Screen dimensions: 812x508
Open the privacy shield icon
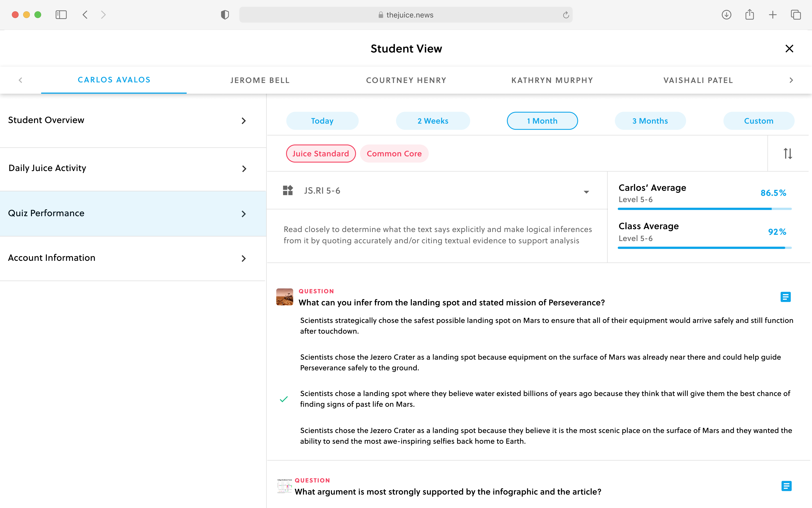point(225,15)
